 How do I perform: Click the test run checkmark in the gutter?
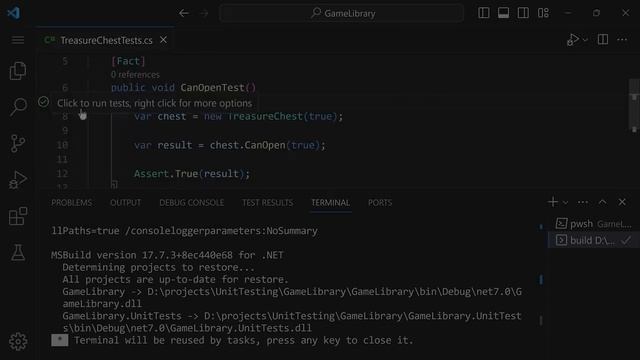43,102
